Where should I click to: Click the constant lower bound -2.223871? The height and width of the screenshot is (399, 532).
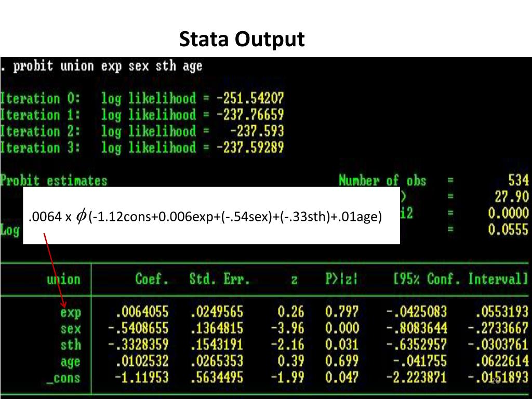[417, 377]
